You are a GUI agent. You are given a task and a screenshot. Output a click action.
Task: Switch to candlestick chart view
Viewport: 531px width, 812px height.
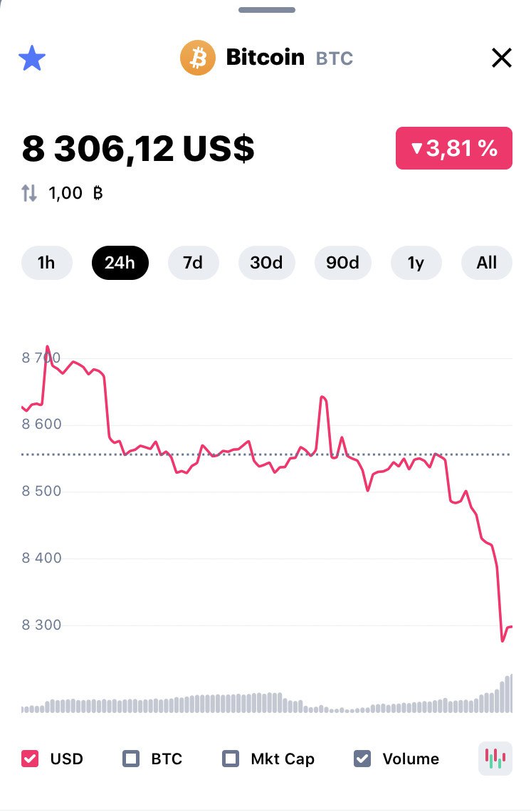coord(495,758)
